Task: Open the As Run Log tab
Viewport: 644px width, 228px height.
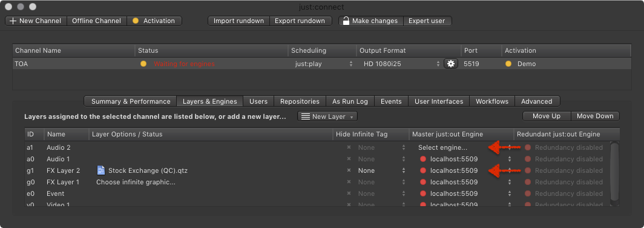Action: [350, 101]
